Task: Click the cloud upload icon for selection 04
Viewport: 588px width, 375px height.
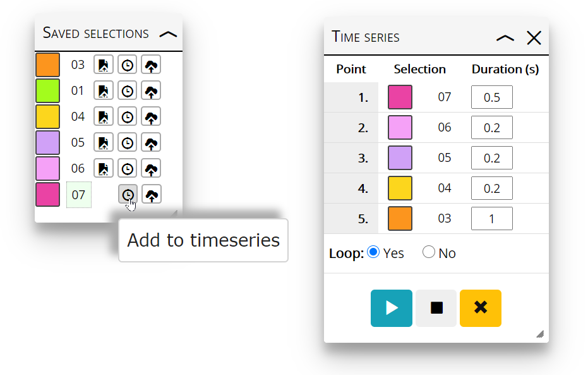Action: pos(151,117)
